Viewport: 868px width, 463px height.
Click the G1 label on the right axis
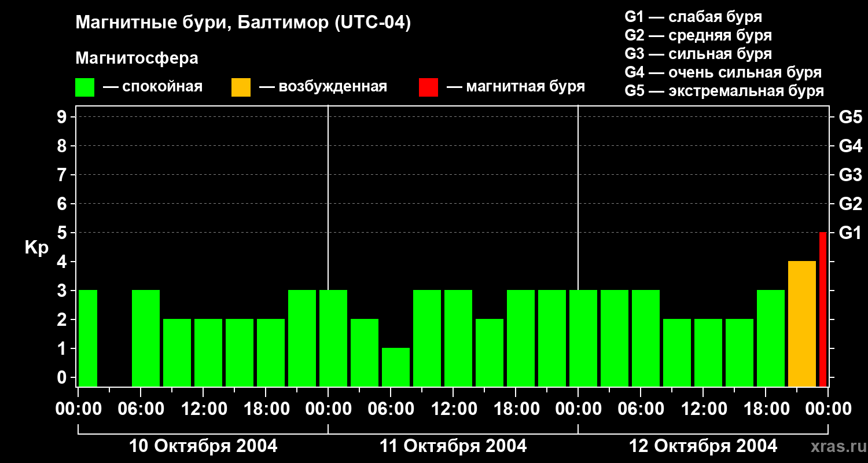click(850, 233)
